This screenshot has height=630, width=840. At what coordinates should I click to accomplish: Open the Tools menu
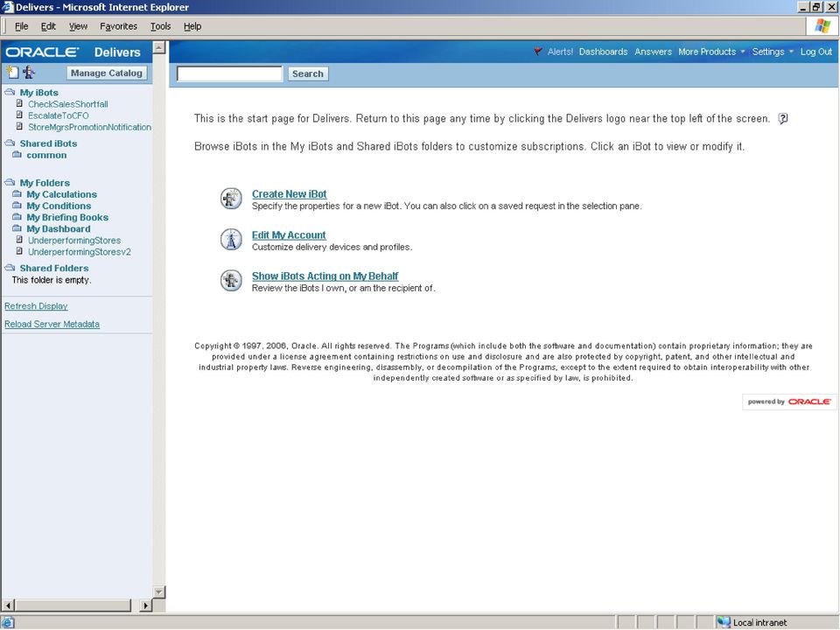(x=160, y=26)
